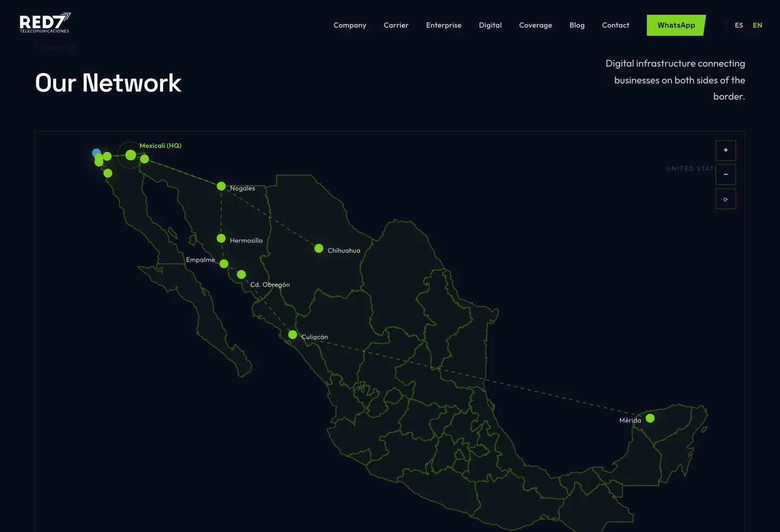Viewport: 780px width, 532px height.
Task: Click the "Cd. Obregón" label
Action: coord(270,285)
